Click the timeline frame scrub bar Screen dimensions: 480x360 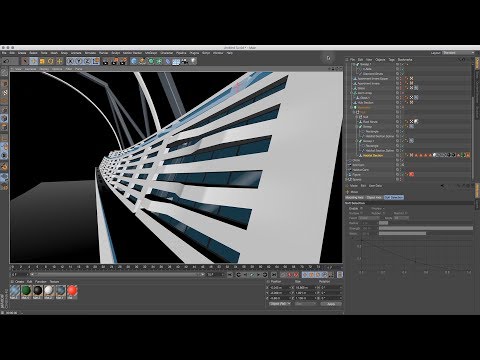pos(117,274)
